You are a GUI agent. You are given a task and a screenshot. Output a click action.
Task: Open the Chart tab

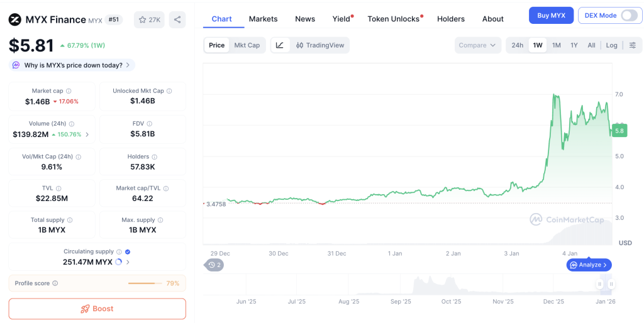pyautogui.click(x=222, y=19)
